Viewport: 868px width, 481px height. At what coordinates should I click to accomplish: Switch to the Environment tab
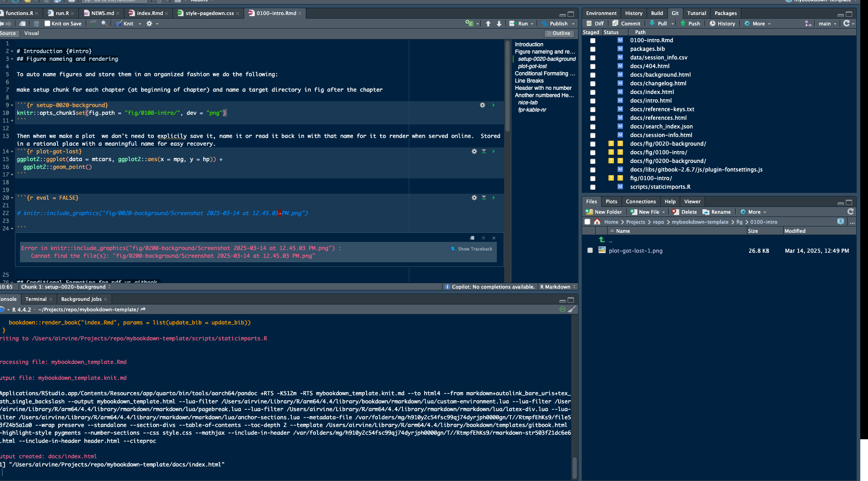coord(601,13)
